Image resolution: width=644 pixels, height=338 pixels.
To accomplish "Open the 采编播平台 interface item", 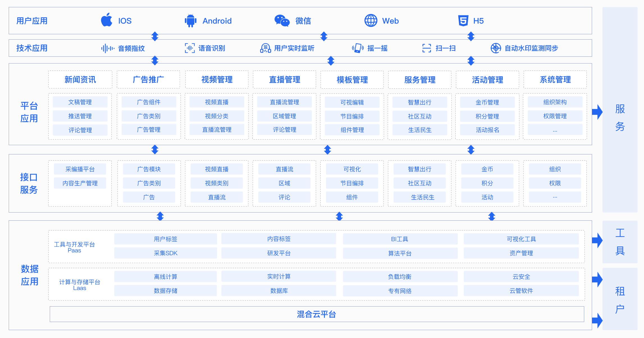I will 80,169.
